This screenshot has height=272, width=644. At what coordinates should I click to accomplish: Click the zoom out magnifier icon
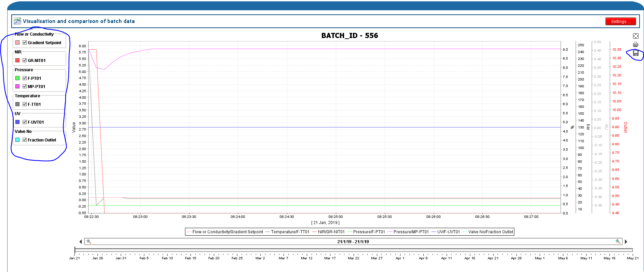point(89,242)
